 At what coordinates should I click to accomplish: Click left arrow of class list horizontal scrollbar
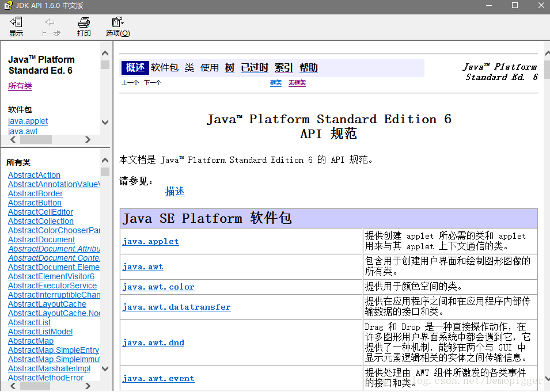tap(13, 386)
